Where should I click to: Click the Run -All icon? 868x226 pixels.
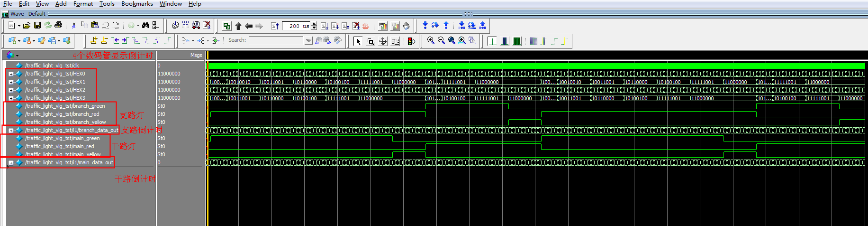pyautogui.click(x=345, y=26)
